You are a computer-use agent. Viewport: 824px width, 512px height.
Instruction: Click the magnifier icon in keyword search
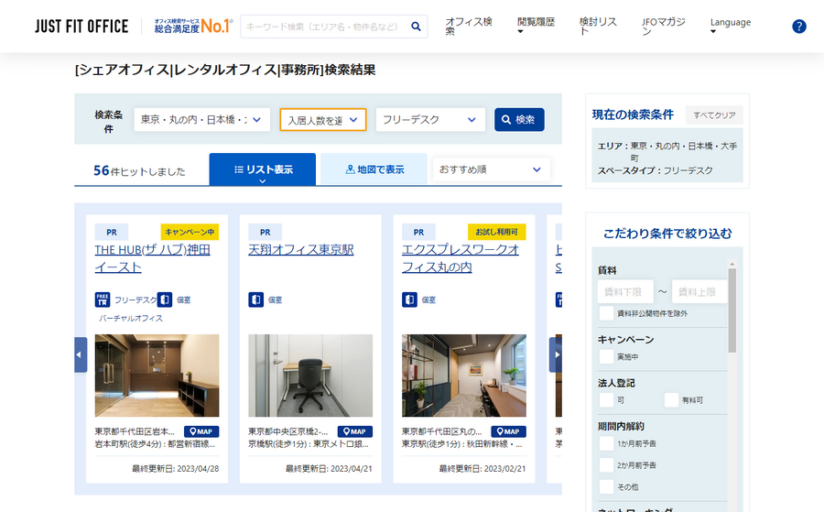click(416, 26)
